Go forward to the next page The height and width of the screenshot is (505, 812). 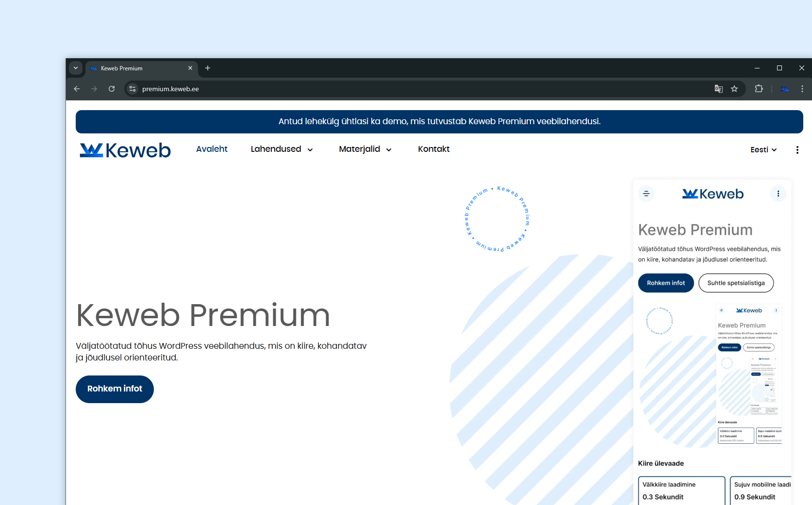click(x=94, y=89)
